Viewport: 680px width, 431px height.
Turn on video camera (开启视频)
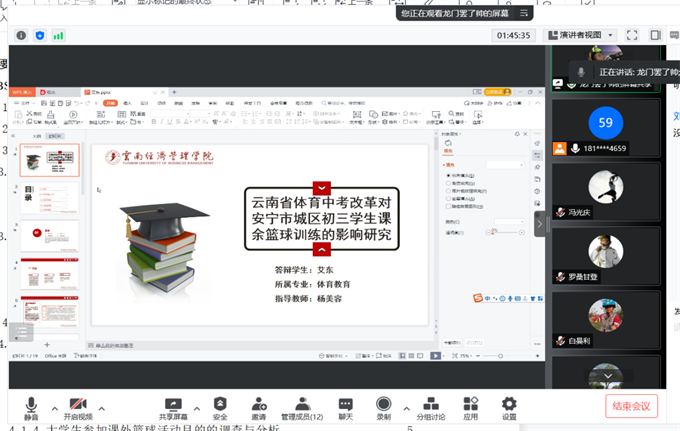(77, 406)
